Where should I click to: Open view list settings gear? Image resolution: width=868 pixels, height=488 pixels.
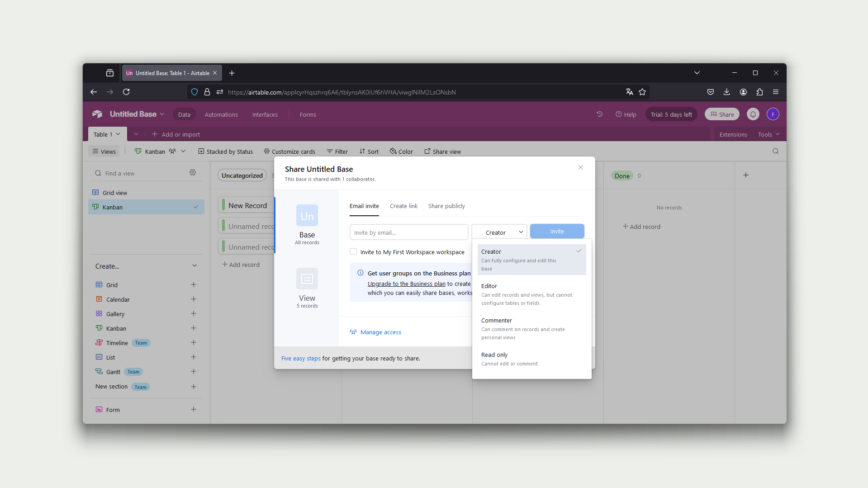pos(193,173)
